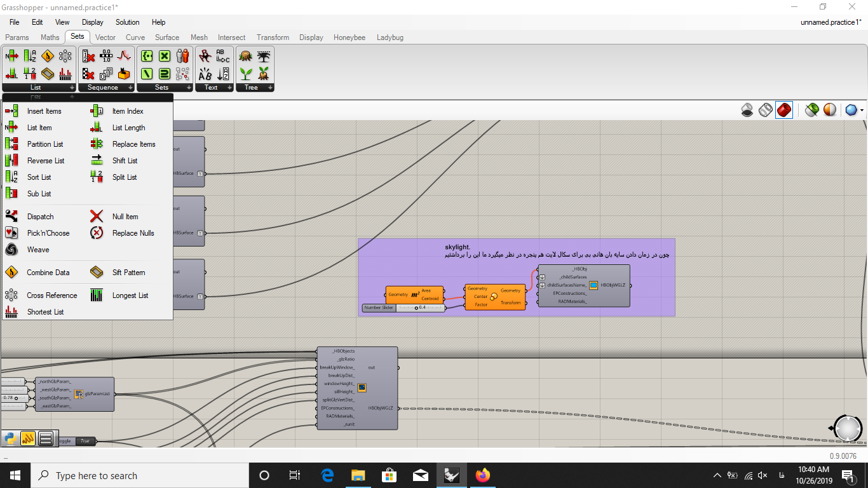
Task: Toggle the Boolean Toggle True value
Action: tap(85, 441)
